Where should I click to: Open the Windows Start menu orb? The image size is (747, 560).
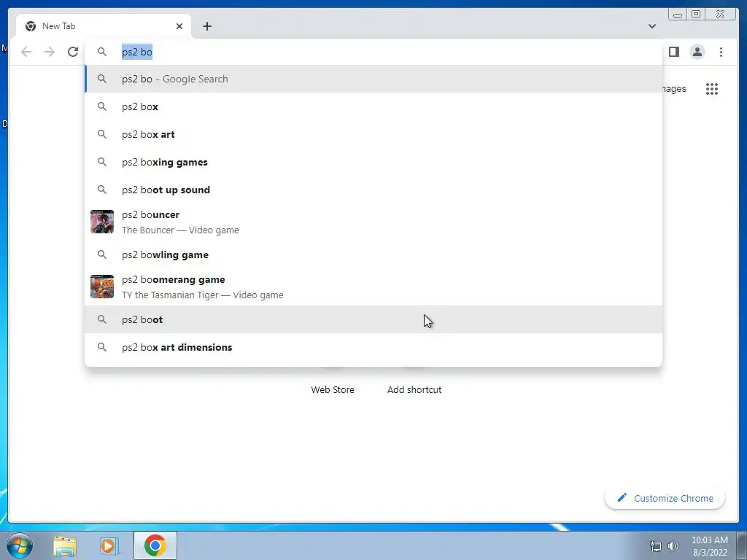(20, 545)
